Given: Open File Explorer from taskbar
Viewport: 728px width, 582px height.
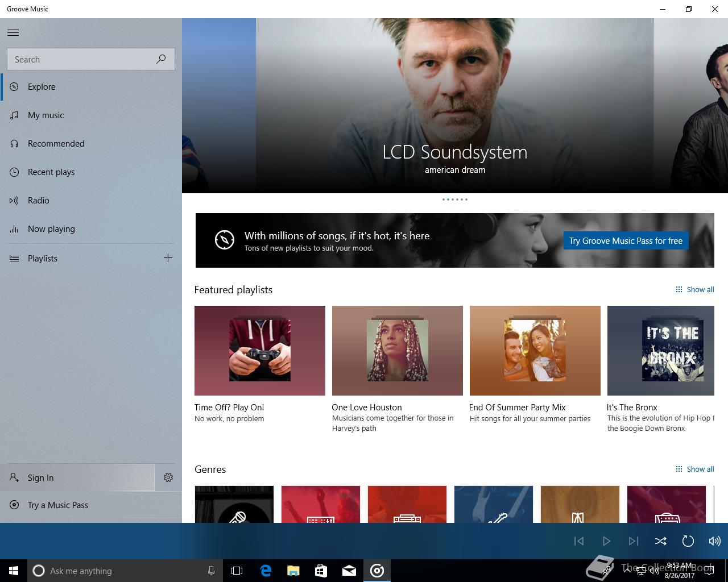Looking at the screenshot, I should click(293, 571).
